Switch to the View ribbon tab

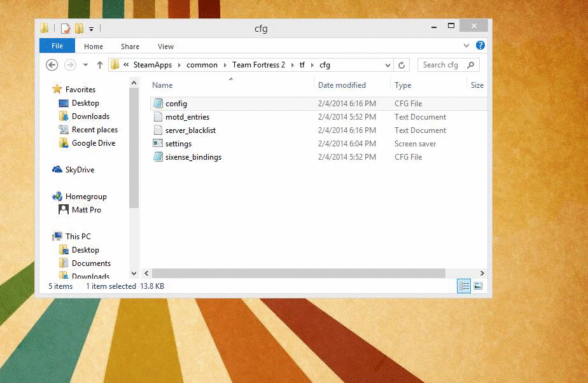coord(165,46)
